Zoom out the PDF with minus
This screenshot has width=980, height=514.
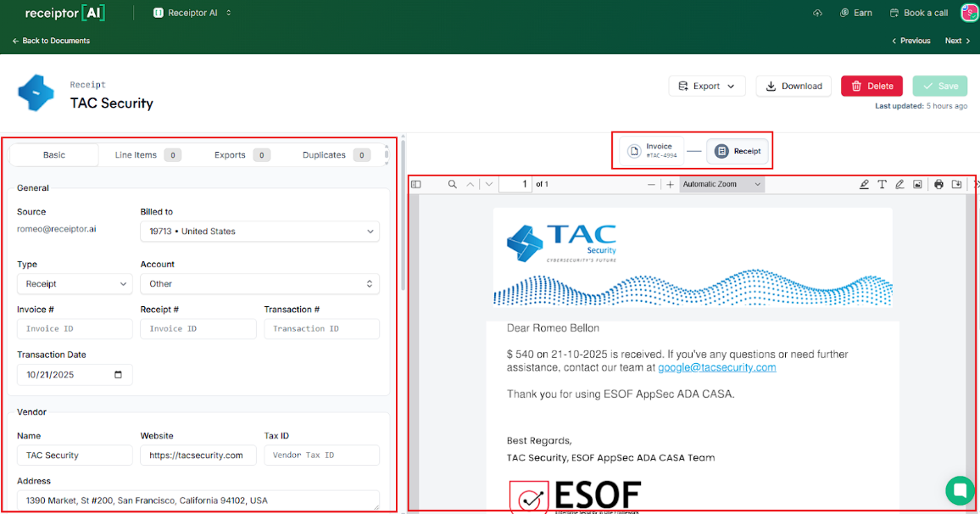(651, 184)
